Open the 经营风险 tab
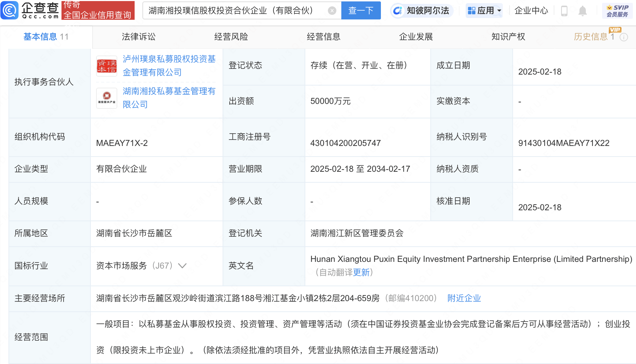Screen dimensions: 636x364 point(231,37)
